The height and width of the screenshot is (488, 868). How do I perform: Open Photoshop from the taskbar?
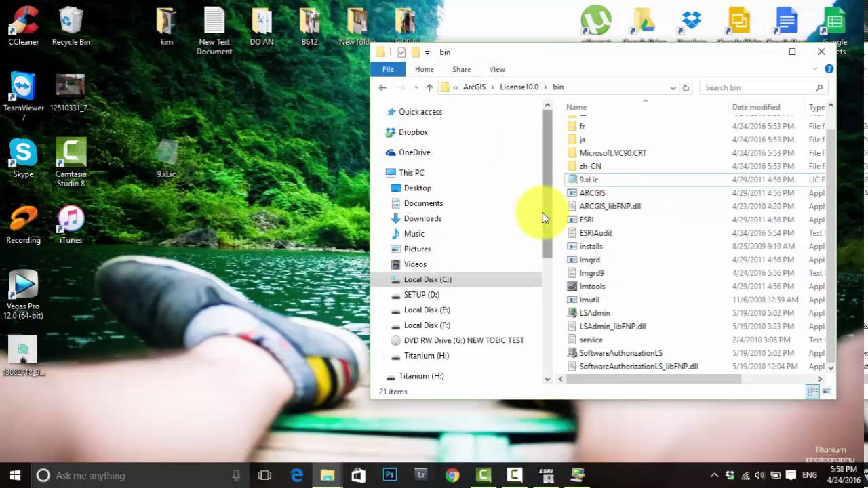coord(390,475)
